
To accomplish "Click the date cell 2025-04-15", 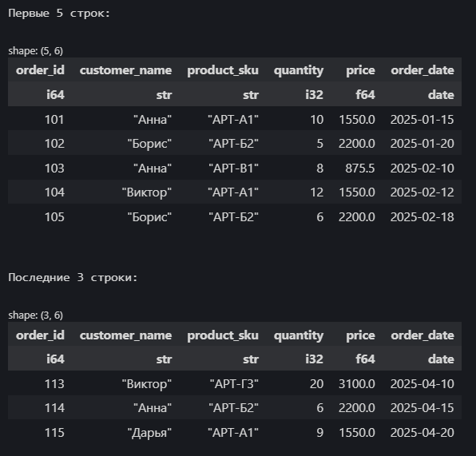I will coord(422,408).
